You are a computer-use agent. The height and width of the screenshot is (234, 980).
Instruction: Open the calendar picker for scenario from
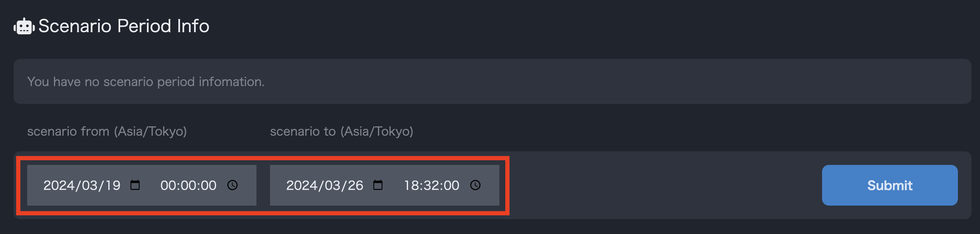[x=135, y=185]
